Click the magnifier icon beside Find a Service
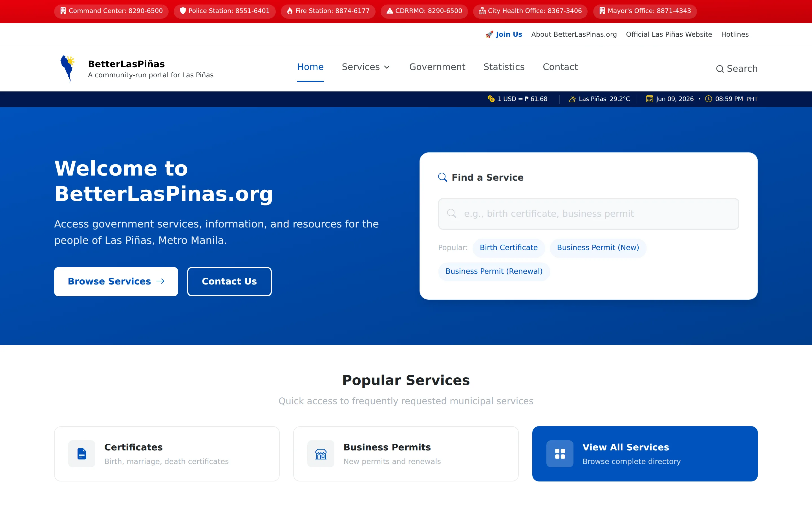 pyautogui.click(x=443, y=177)
